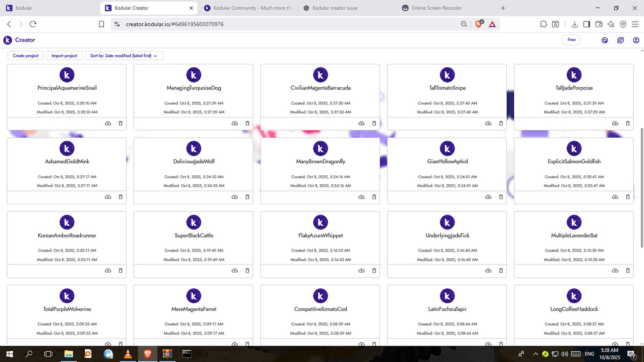
Task: Open the Downloads icon in the toolbar
Action: pyautogui.click(x=574, y=24)
